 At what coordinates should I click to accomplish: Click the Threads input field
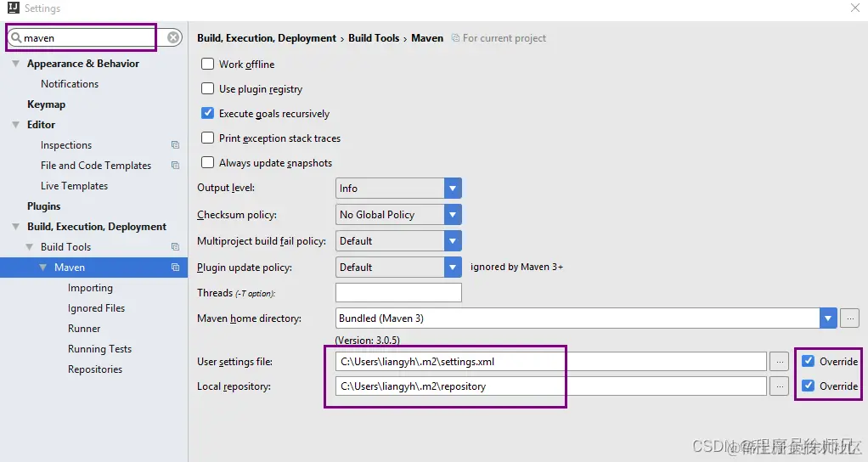[x=398, y=293]
